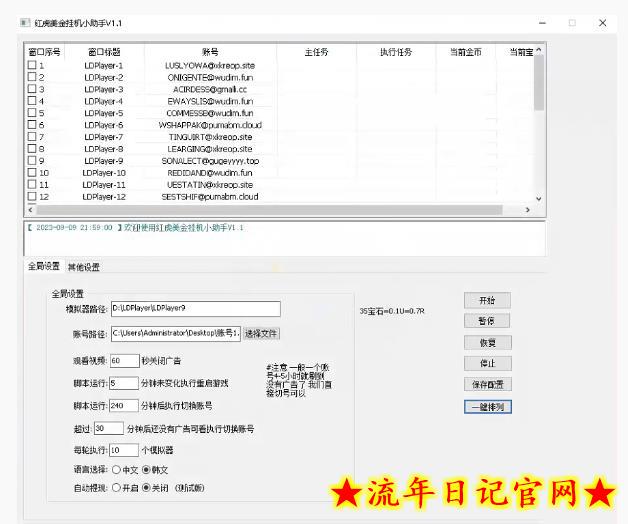Click the 恢复 button
The width and height of the screenshot is (628, 524).
pyautogui.click(x=488, y=343)
